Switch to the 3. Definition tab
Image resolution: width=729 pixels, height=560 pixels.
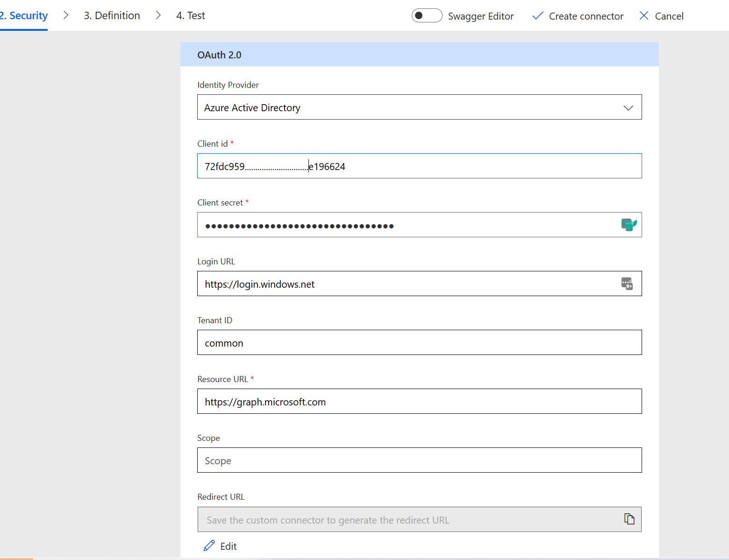[x=112, y=16]
